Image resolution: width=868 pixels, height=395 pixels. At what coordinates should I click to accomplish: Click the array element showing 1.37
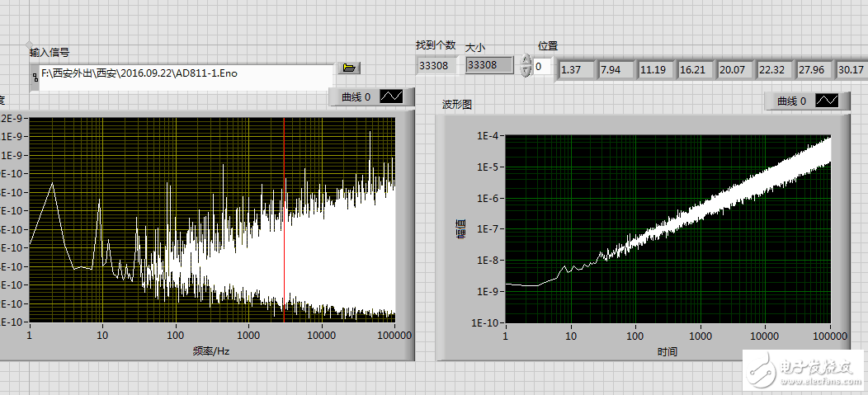pos(576,69)
